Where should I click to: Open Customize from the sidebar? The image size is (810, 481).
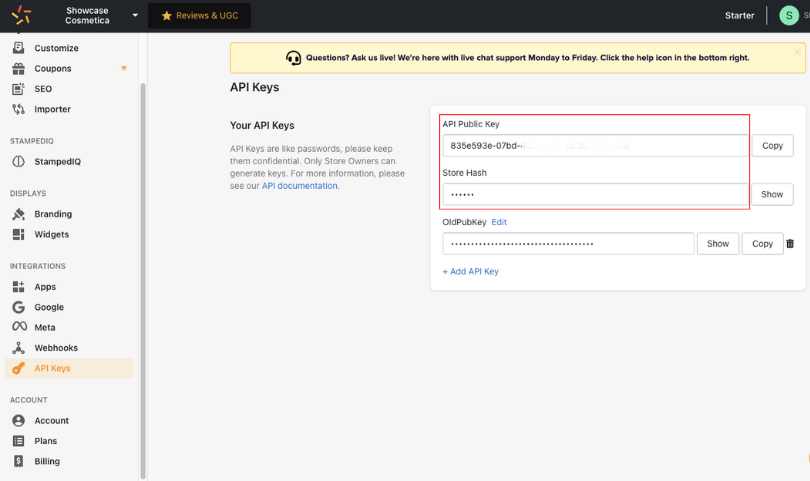56,48
